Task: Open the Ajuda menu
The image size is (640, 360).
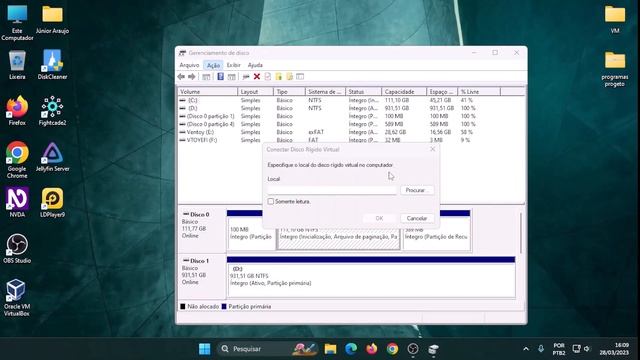Action: [x=255, y=65]
